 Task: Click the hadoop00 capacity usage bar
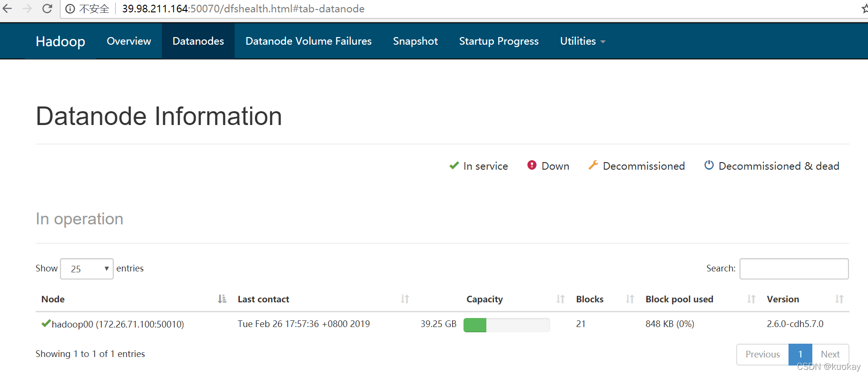pyautogui.click(x=506, y=325)
